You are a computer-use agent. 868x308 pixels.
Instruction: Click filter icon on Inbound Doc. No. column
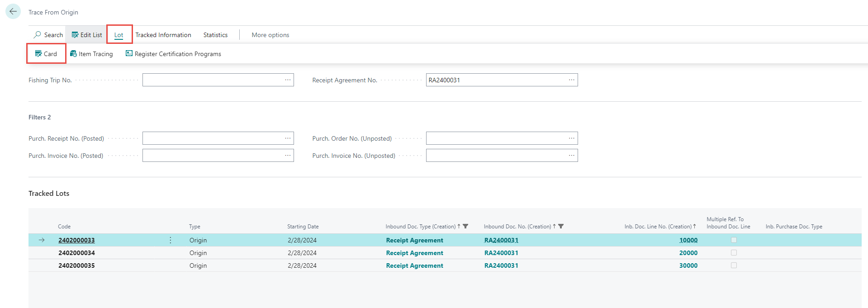click(561, 227)
